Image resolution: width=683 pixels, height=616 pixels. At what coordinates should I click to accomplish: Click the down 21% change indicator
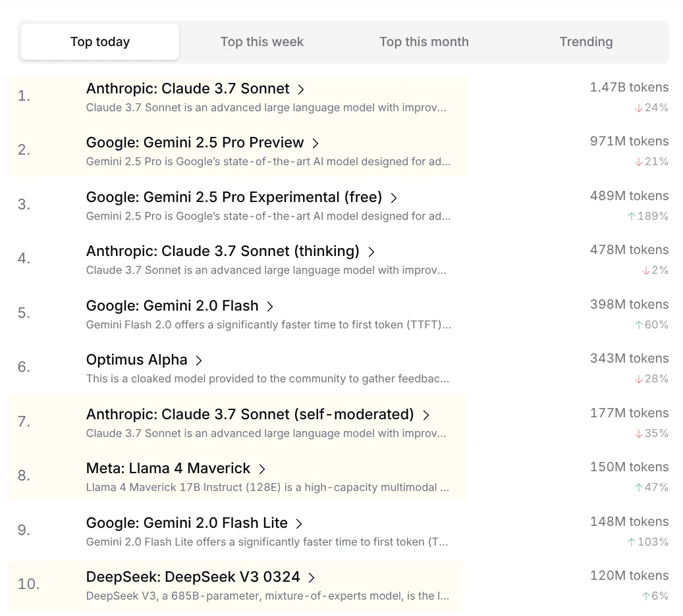click(651, 161)
